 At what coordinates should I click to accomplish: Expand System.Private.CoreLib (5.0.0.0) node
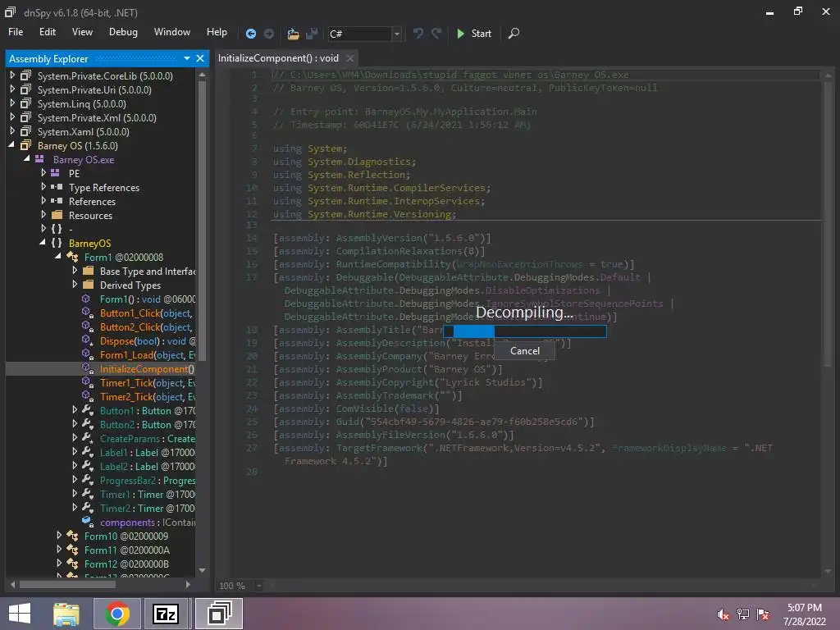pos(12,75)
